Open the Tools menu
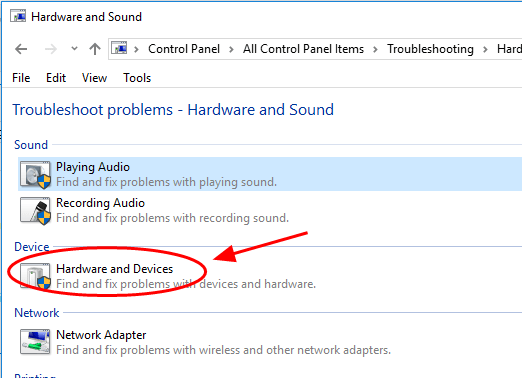The image size is (522, 378). 137,78
